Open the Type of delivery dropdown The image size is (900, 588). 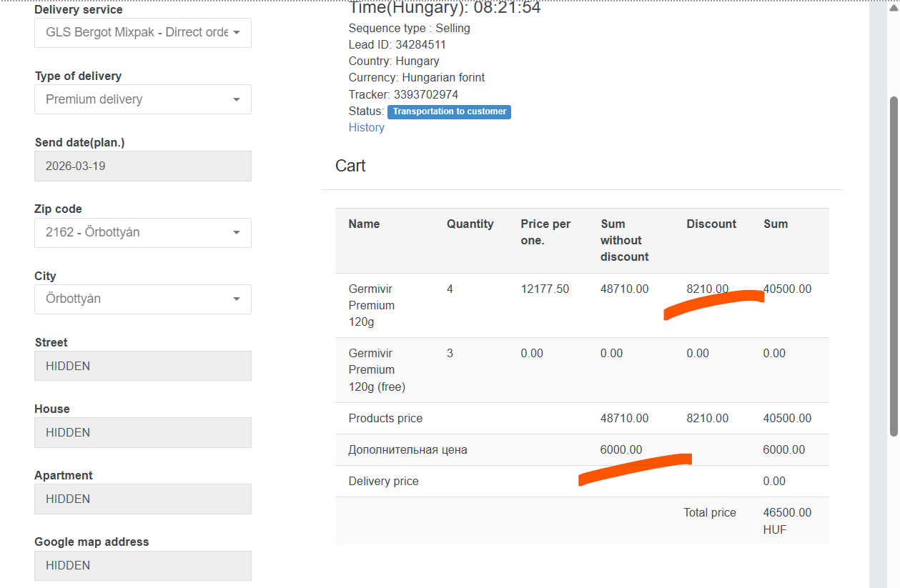(x=143, y=99)
